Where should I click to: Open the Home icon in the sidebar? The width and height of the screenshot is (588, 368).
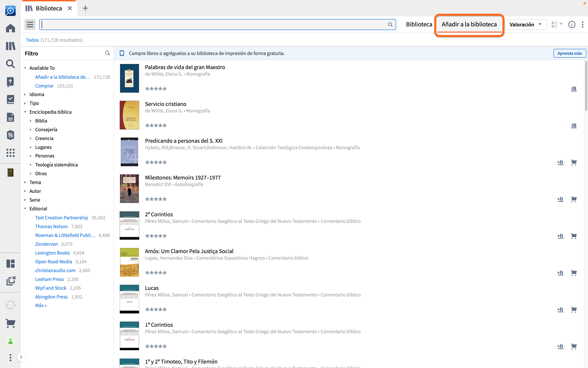pos(10,28)
